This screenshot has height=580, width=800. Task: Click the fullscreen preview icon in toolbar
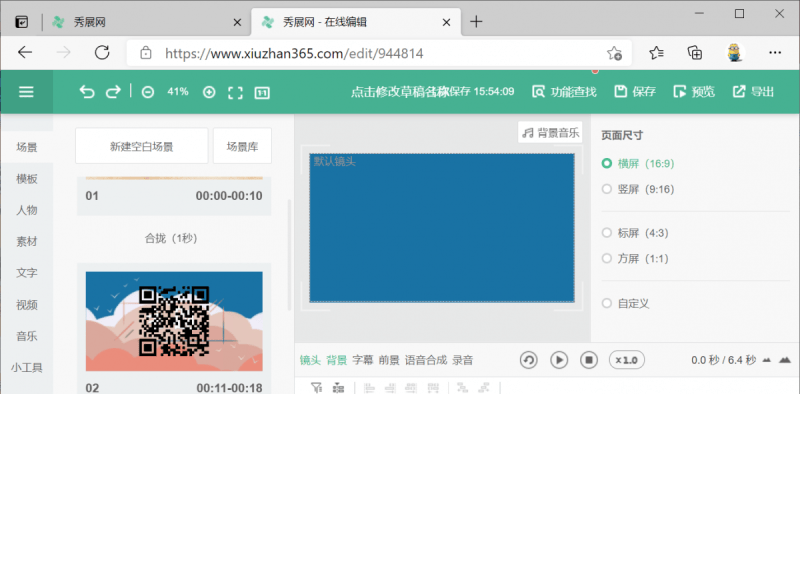[x=235, y=91]
